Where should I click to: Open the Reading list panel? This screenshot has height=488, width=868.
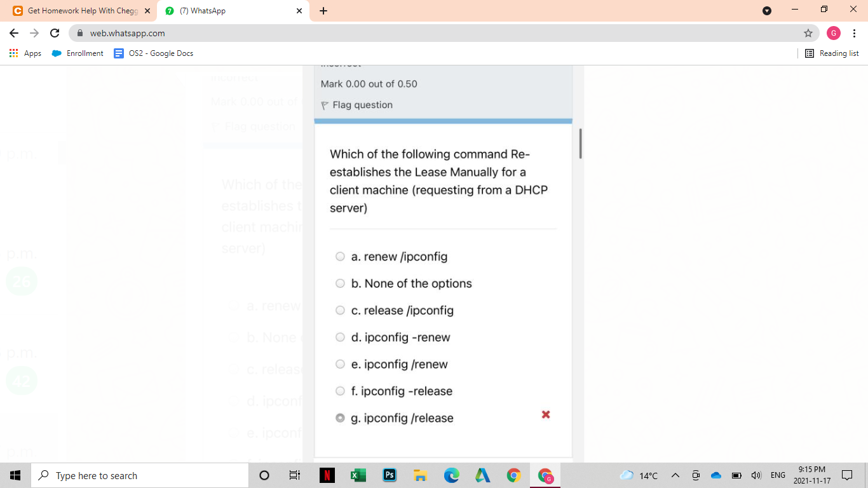point(832,53)
